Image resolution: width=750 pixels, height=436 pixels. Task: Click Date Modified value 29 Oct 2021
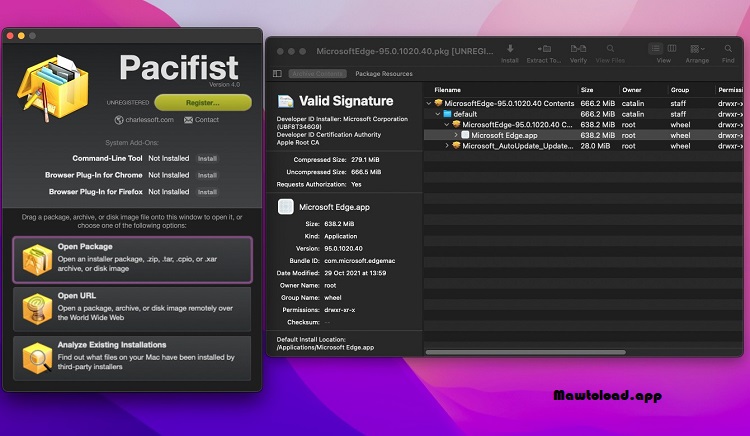tap(355, 273)
